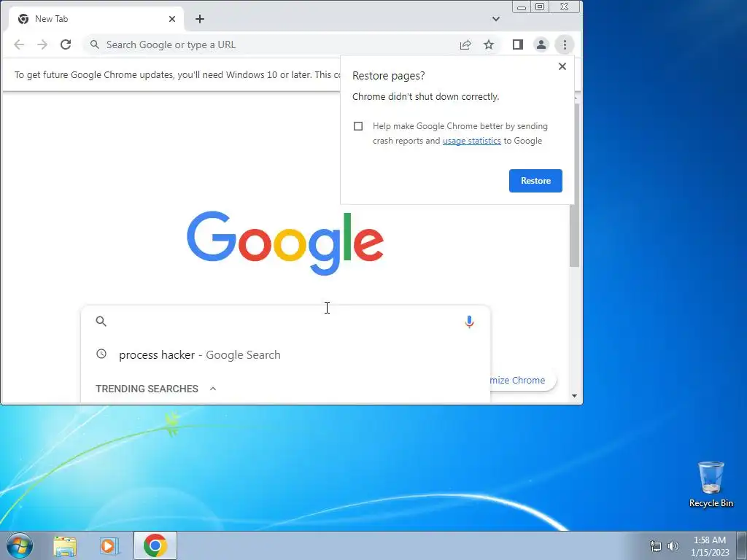
Task: Minimize the Chrome window
Action: pos(522,7)
